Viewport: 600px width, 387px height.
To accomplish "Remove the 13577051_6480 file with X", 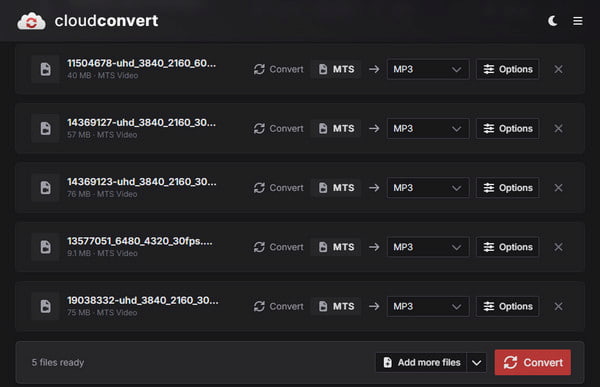I will (558, 247).
